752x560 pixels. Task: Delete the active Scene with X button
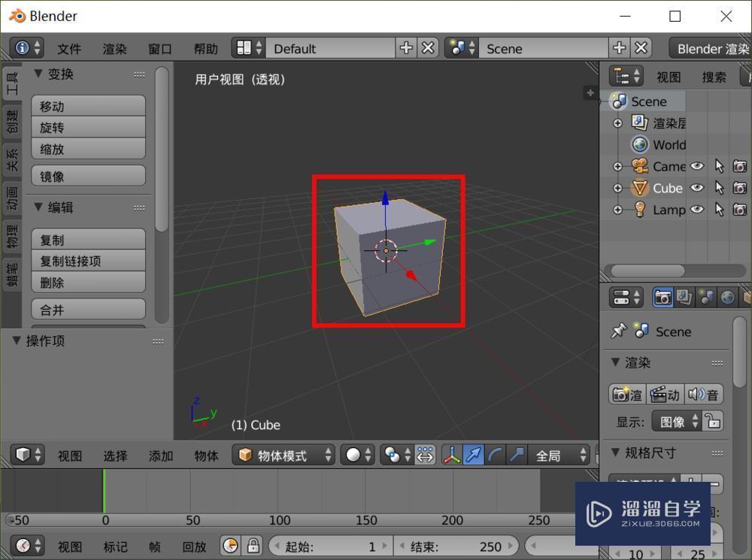641,48
